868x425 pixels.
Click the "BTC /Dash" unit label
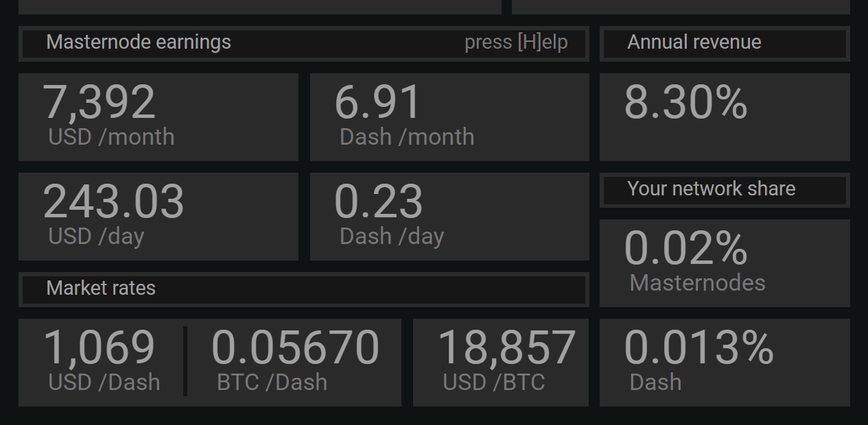(x=272, y=382)
